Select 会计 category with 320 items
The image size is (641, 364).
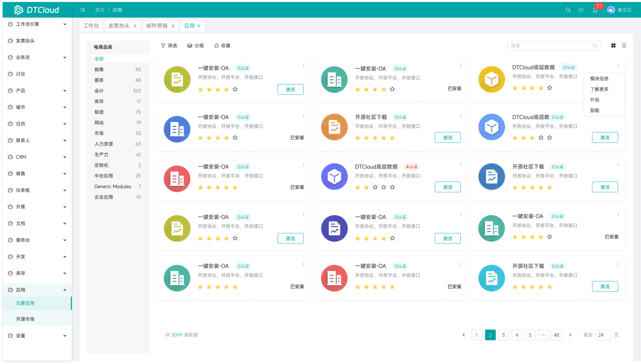pyautogui.click(x=118, y=91)
